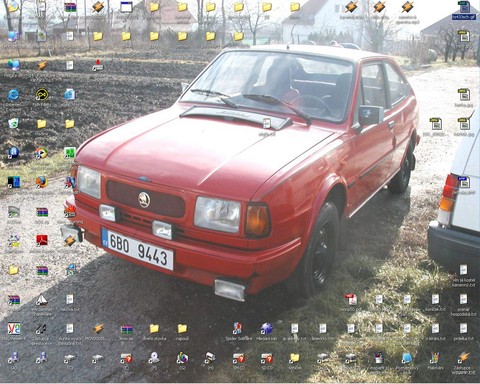Open the floppy drive (A:) shortcut
Image resolution: width=480 pixels, height=384 pixels.
pos(14,358)
